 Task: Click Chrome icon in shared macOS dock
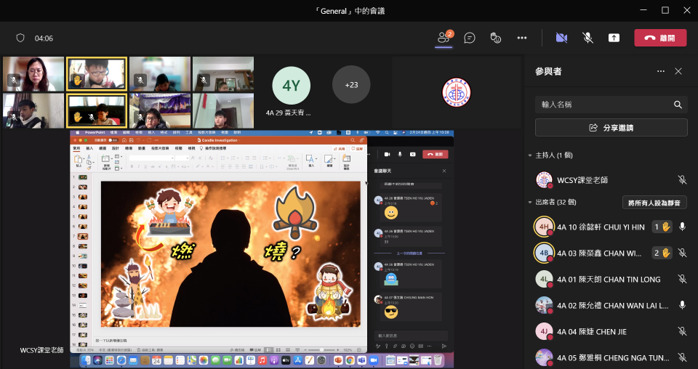pos(350,360)
